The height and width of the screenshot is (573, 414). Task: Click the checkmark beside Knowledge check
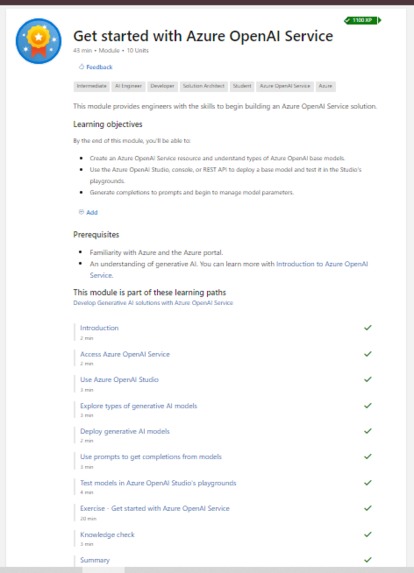click(x=368, y=534)
